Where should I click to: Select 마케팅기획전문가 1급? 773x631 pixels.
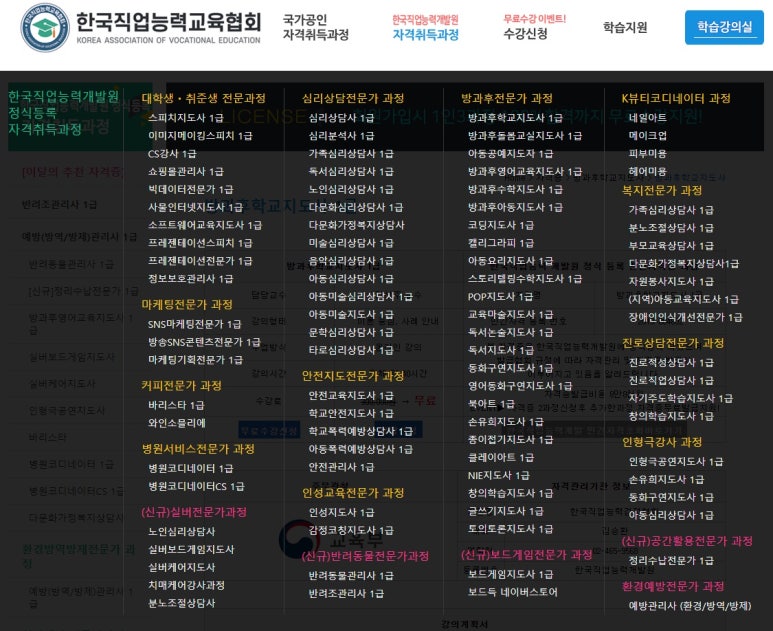(195, 359)
